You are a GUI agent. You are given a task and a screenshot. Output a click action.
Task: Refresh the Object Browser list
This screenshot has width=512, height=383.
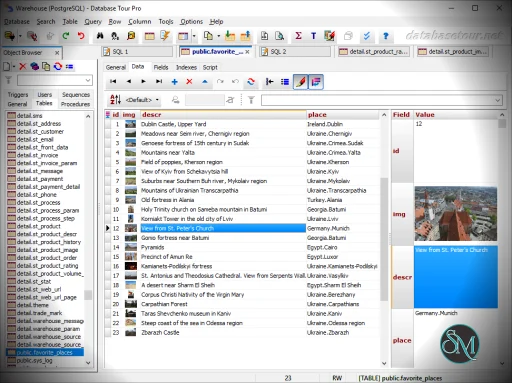click(x=58, y=66)
